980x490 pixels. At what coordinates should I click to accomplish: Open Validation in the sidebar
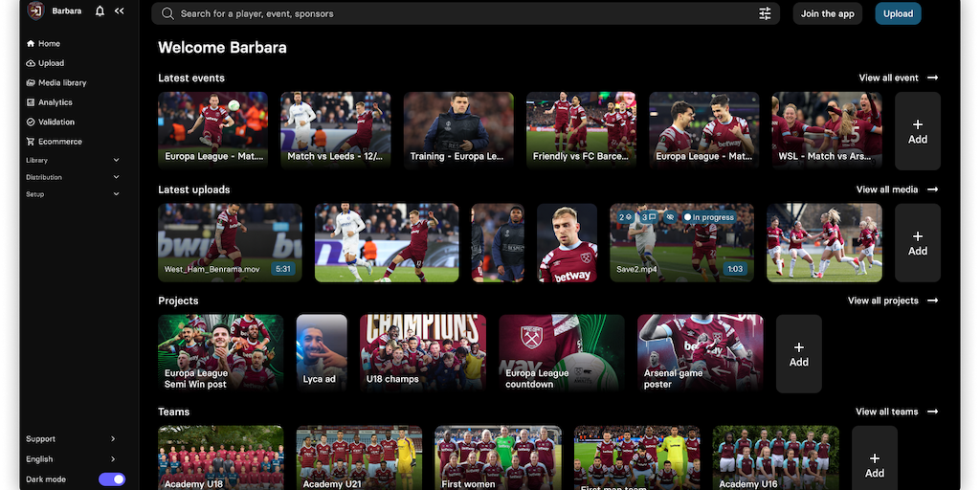[x=56, y=122]
